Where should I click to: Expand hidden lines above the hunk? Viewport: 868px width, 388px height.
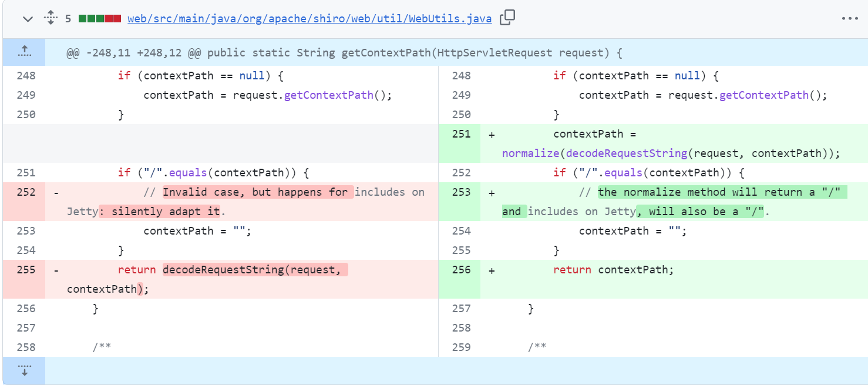pyautogui.click(x=24, y=52)
